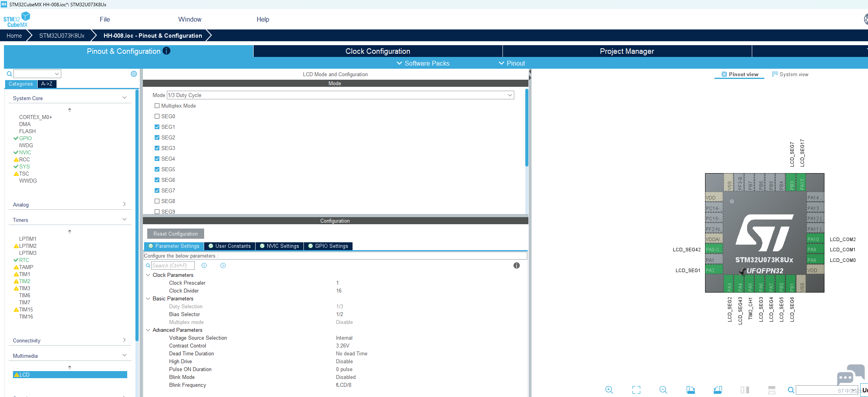Zoom out of the pinout view
This screenshot has width=868, height=397.
663,390
